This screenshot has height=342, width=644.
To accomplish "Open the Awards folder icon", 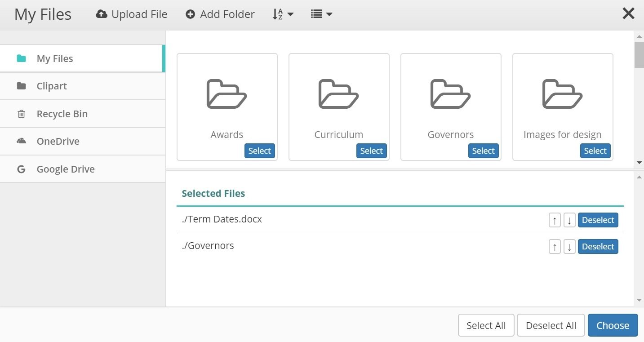I will [x=227, y=94].
